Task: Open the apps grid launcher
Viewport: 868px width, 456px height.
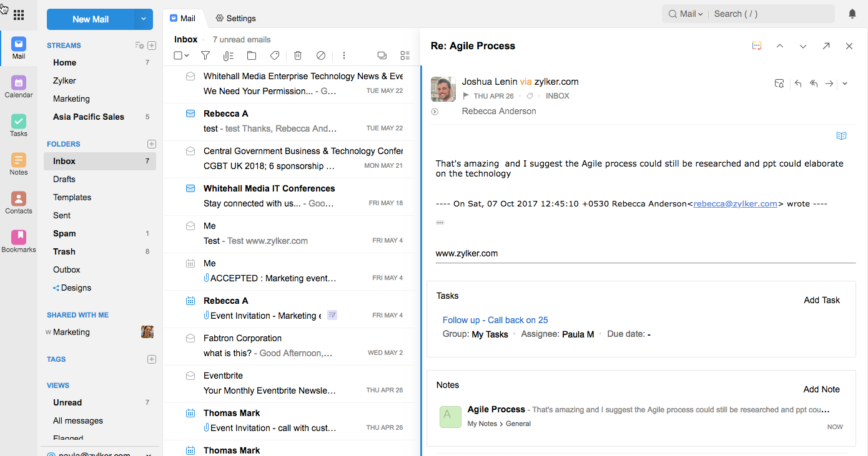Action: coord(19,16)
